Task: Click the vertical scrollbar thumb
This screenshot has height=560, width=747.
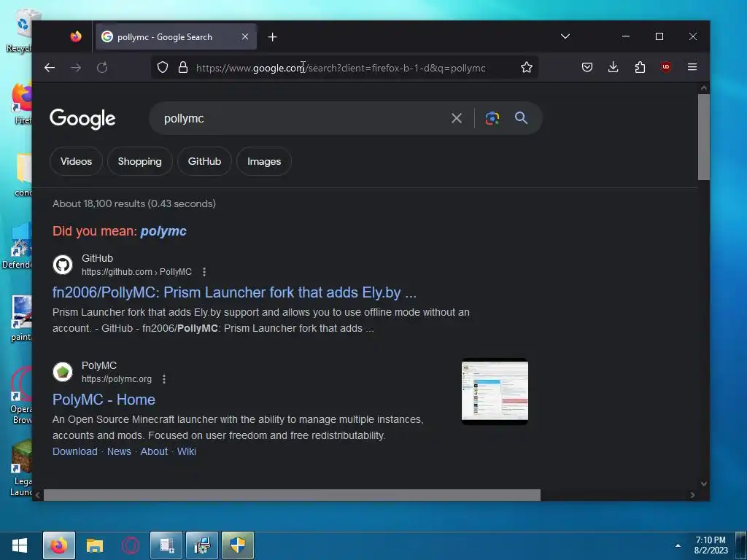Action: [x=704, y=137]
